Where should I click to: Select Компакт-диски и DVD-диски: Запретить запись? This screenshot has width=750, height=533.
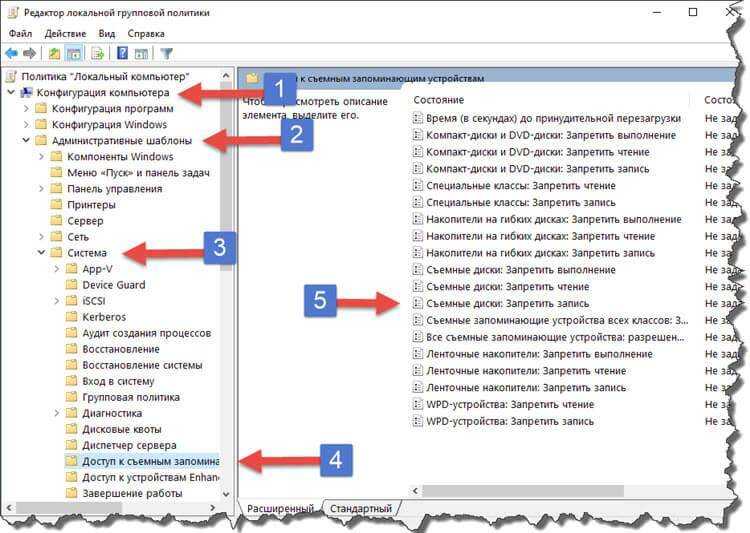point(538,169)
